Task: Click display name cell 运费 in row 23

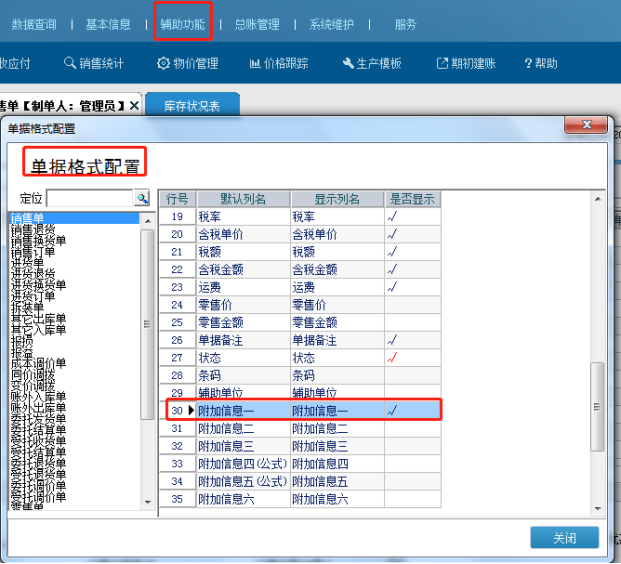Action: pyautogui.click(x=337, y=287)
